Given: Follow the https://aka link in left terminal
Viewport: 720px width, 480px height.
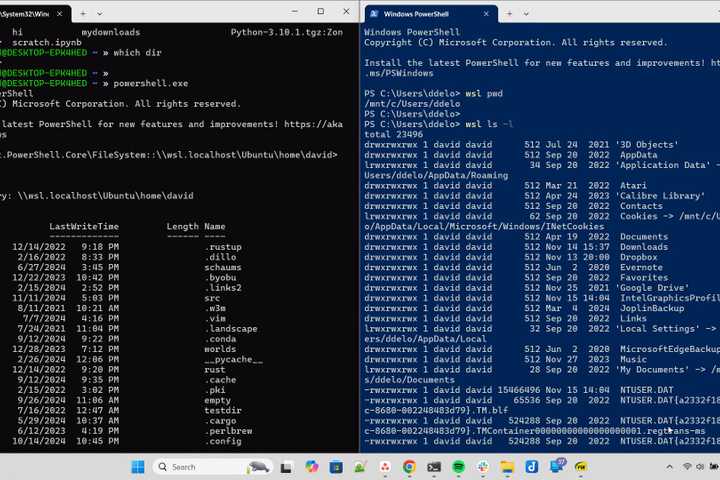Looking at the screenshot, I should 313,124.
